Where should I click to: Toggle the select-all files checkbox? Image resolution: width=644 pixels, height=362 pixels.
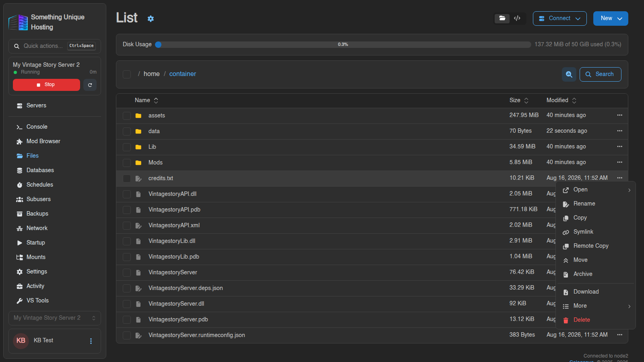pos(127,74)
